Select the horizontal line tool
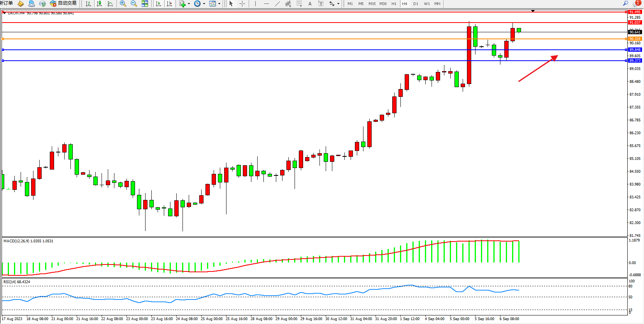This screenshot has width=644, height=324. point(266,4)
